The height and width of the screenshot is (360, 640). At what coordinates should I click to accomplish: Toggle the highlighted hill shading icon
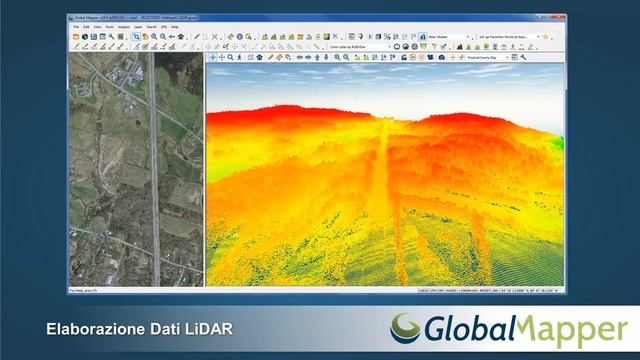[x=422, y=37]
